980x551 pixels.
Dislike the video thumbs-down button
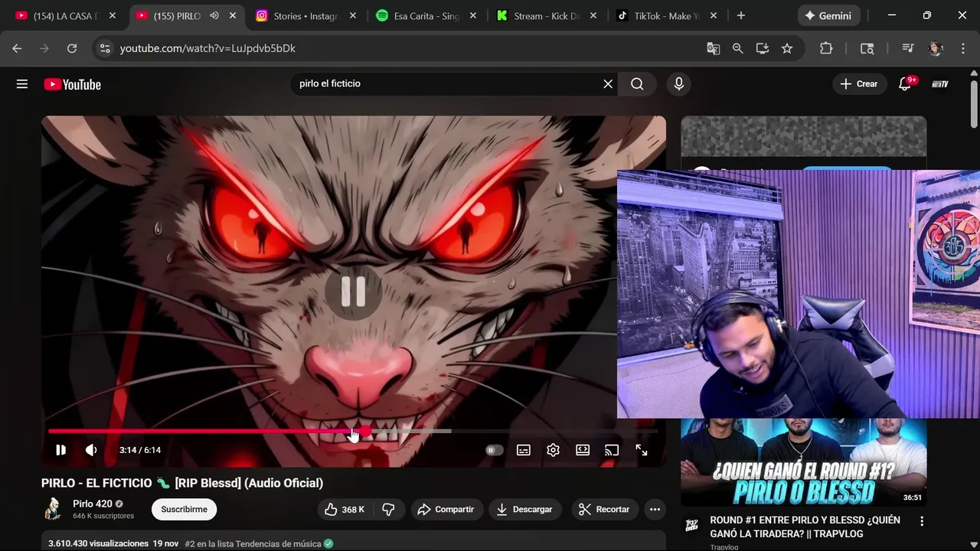(388, 510)
